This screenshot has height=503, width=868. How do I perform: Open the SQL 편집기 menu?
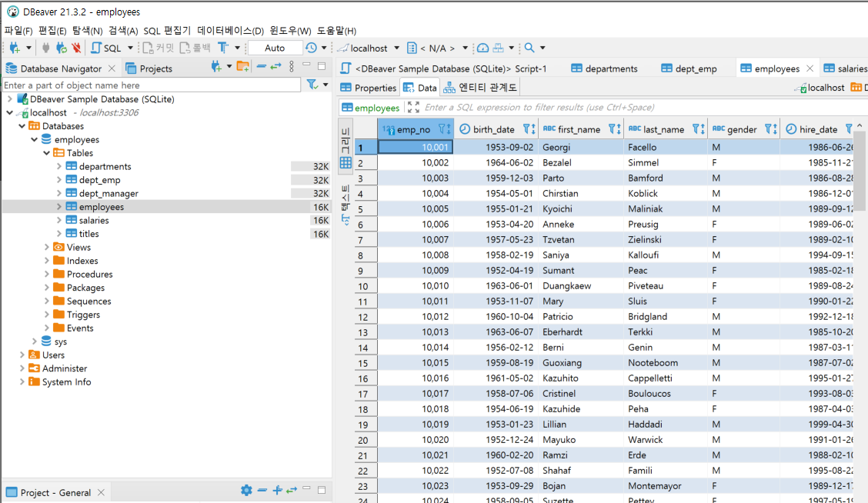point(167,31)
